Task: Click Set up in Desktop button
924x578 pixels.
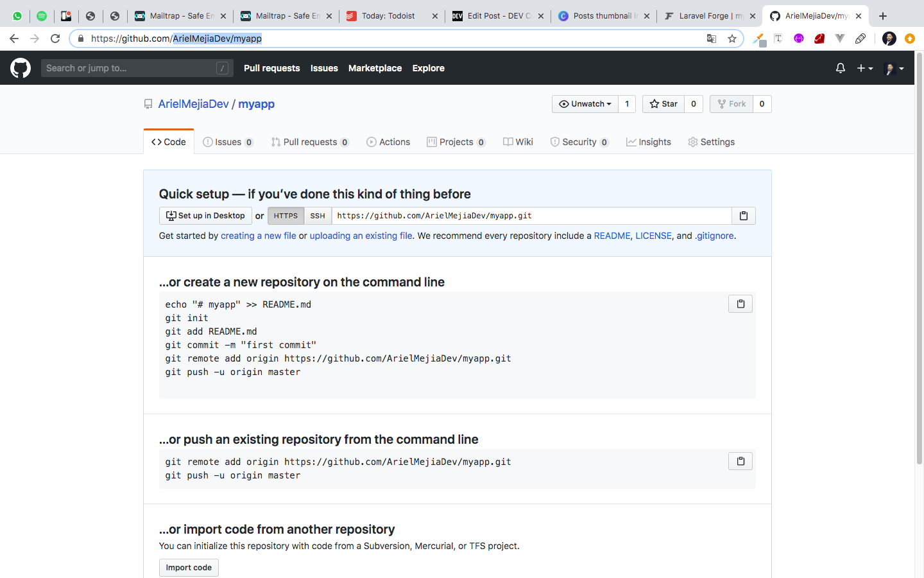Action: coord(205,216)
